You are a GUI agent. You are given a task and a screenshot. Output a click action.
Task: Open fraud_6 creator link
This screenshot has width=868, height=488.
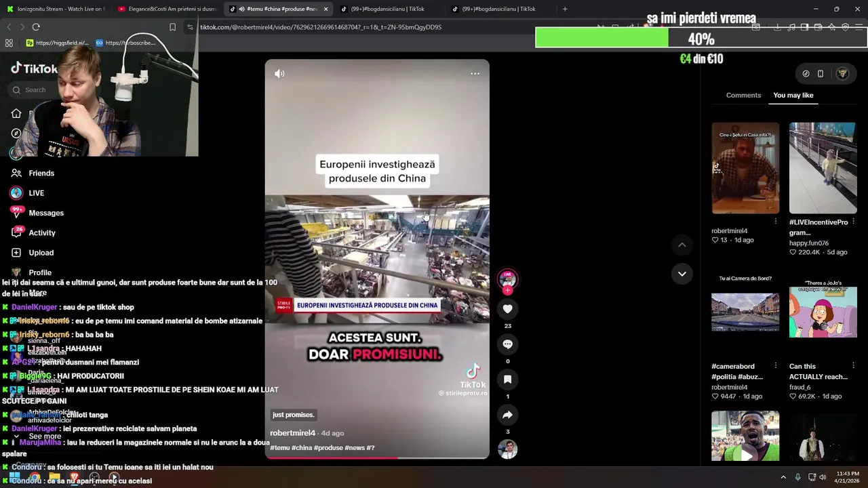click(x=800, y=387)
